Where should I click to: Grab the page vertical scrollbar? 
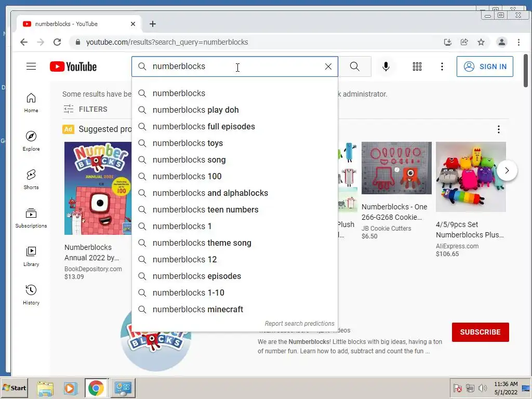[526, 71]
